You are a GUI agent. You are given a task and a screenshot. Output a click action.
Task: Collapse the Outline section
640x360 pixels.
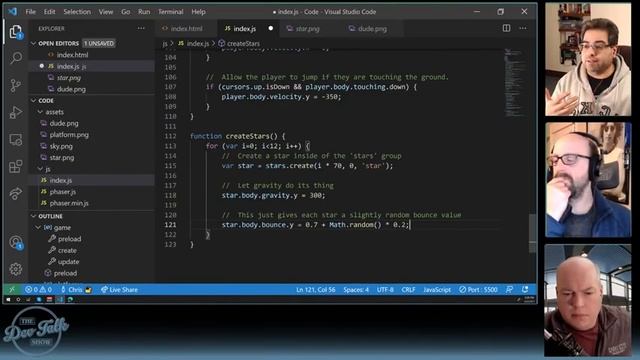[33, 216]
